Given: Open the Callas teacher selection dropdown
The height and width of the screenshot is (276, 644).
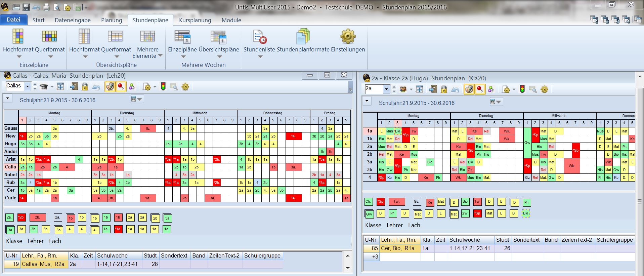Looking at the screenshot, I should [x=27, y=86].
